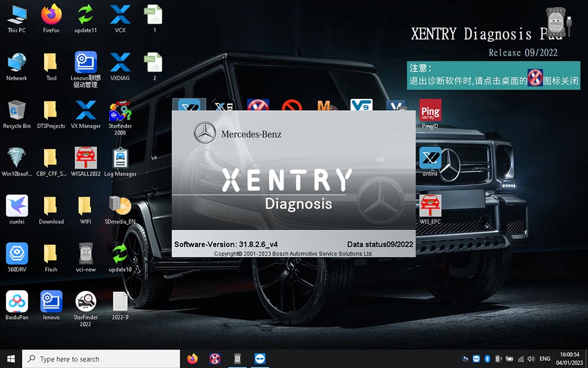The height and width of the screenshot is (368, 588).
Task: Open the Log Manager shortcut
Action: 120,163
